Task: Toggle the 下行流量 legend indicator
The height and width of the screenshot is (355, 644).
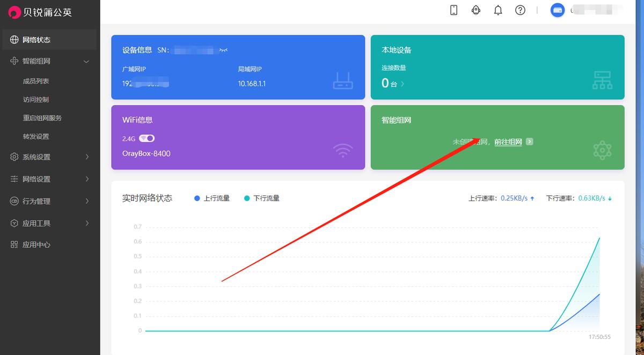Action: click(x=247, y=198)
